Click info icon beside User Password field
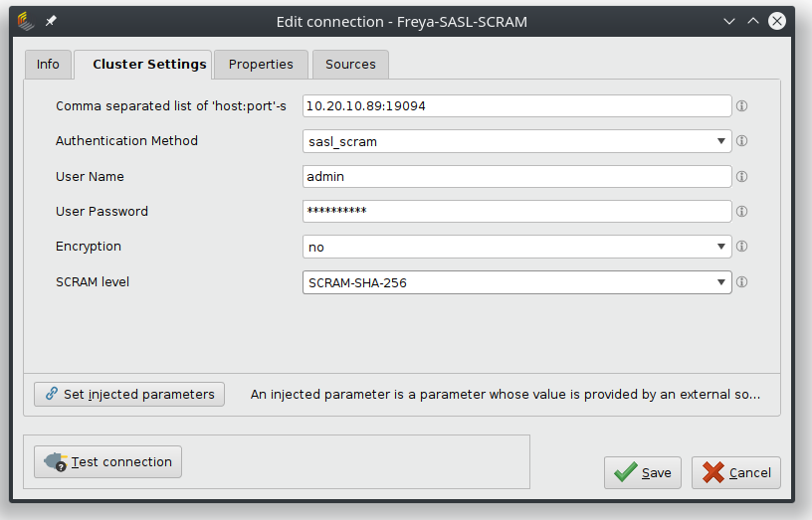The height and width of the screenshot is (520, 812). 741,212
